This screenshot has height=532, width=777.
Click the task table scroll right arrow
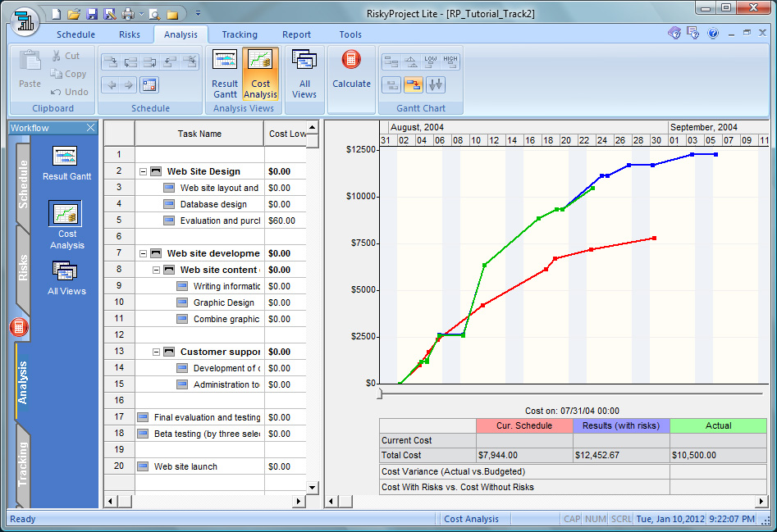299,502
